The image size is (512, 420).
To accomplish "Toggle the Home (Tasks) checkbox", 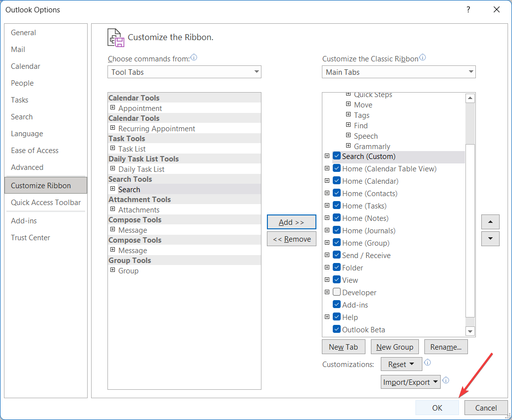I will (x=337, y=206).
